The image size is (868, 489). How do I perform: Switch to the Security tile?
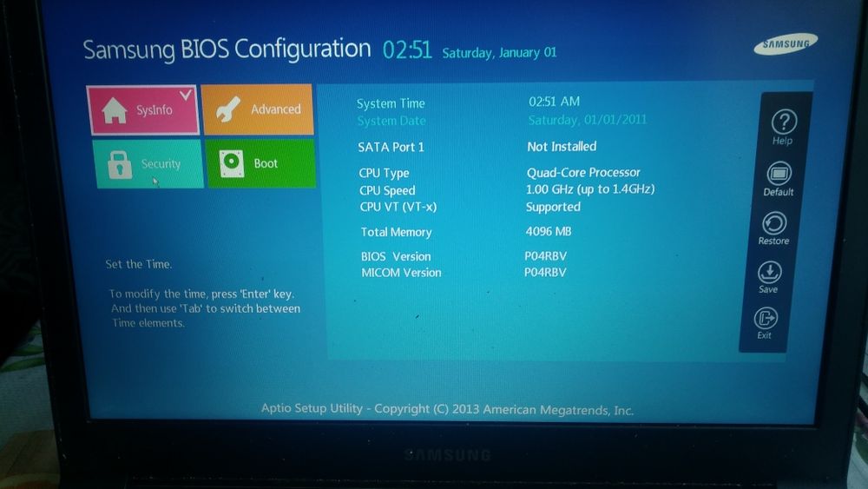coord(149,163)
